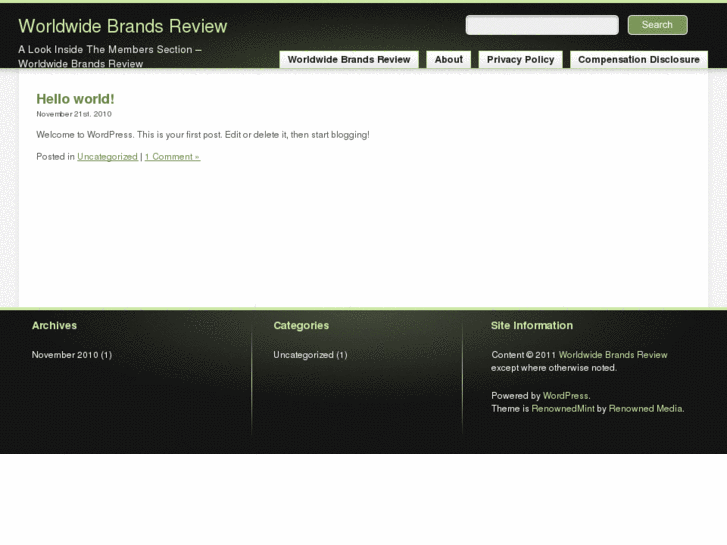Viewport: 727px width, 545px height.
Task: View the 1 Comment link
Action: click(x=172, y=157)
